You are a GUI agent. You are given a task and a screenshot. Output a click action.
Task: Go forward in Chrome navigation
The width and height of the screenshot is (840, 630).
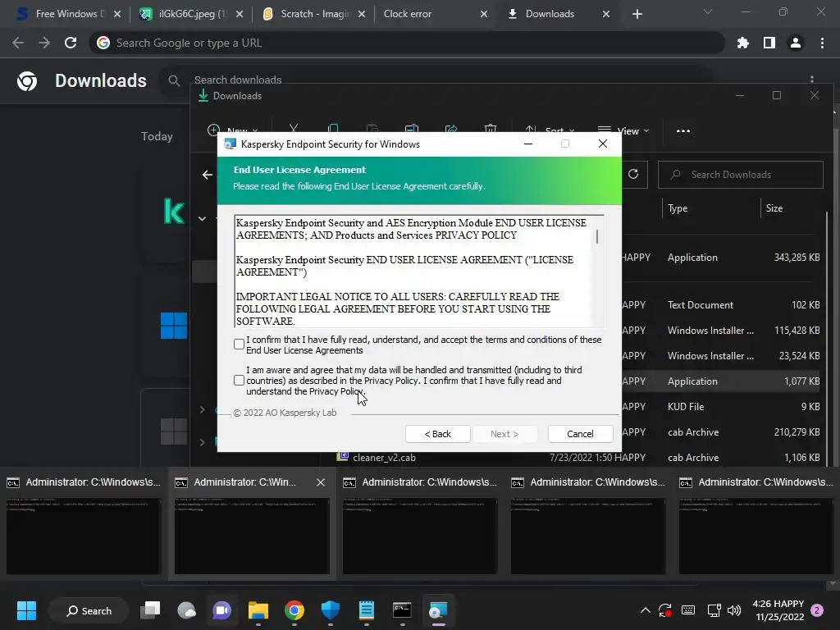click(x=44, y=43)
